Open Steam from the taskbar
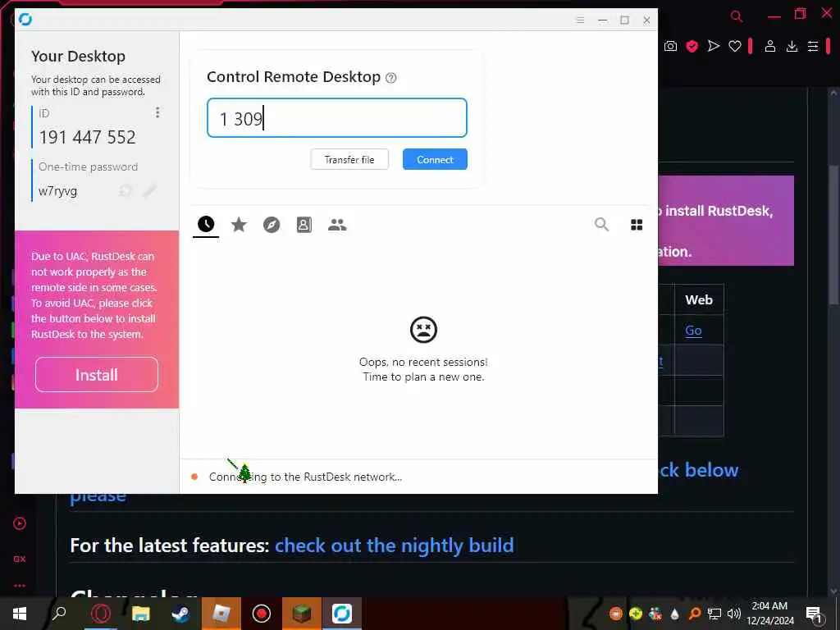The width and height of the screenshot is (840, 630). tap(181, 614)
